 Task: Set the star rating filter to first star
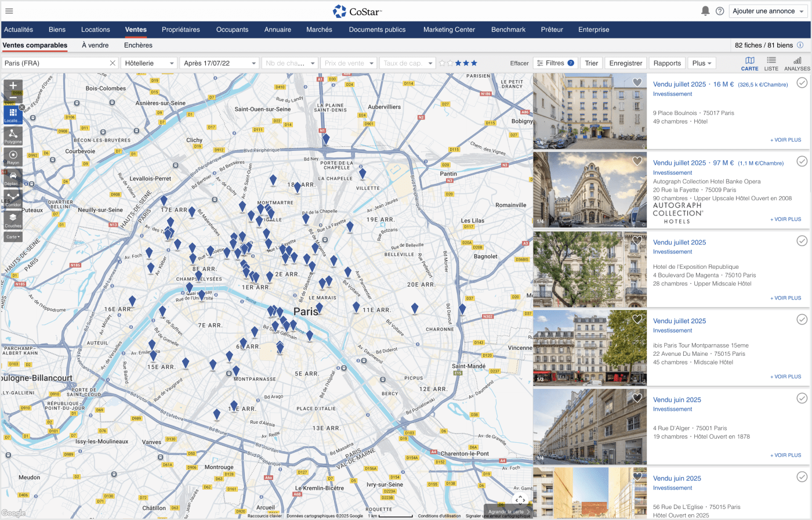tap(442, 63)
